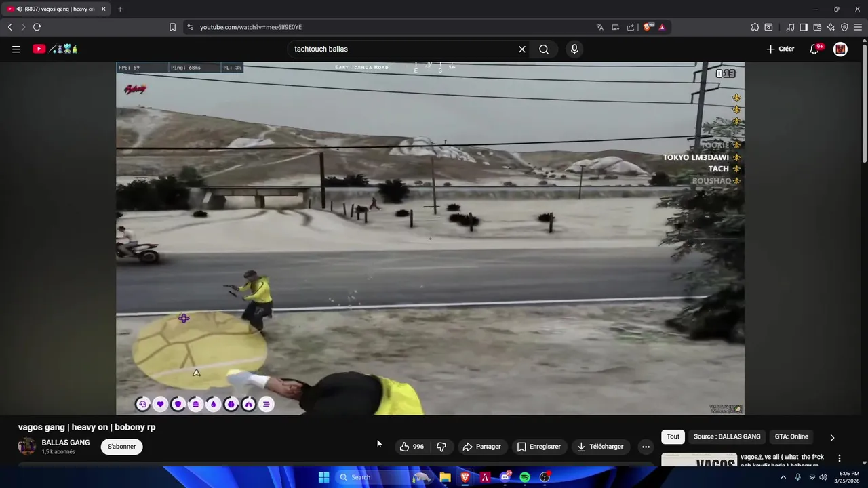Screen dimensions: 868x488
Task: Click the video player to pause
Action: (x=430, y=238)
